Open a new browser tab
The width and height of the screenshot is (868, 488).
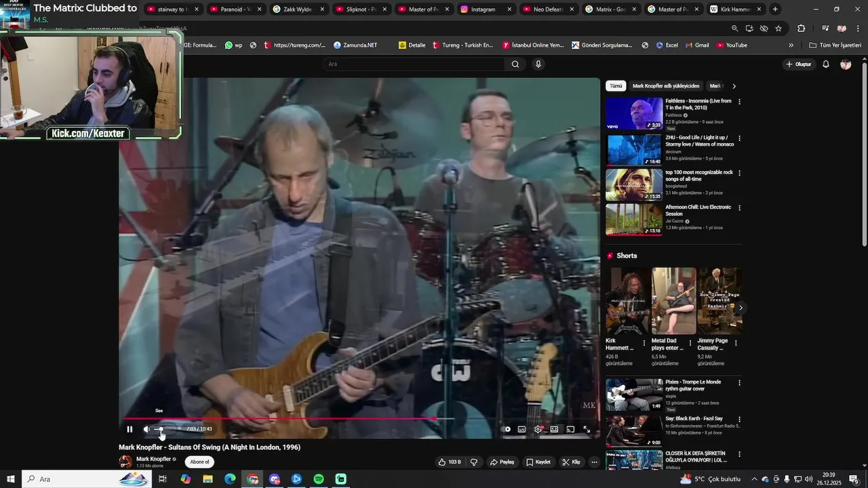point(775,9)
